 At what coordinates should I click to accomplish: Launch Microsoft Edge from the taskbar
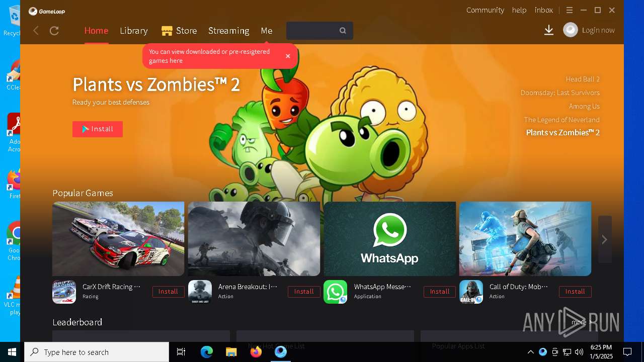207,352
